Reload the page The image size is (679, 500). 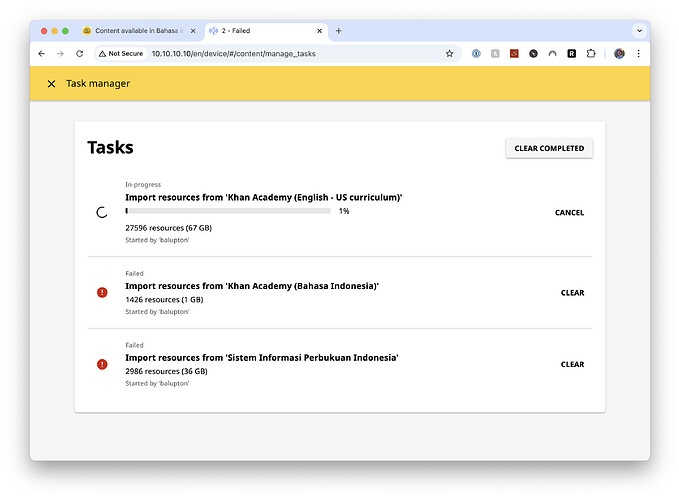click(79, 54)
